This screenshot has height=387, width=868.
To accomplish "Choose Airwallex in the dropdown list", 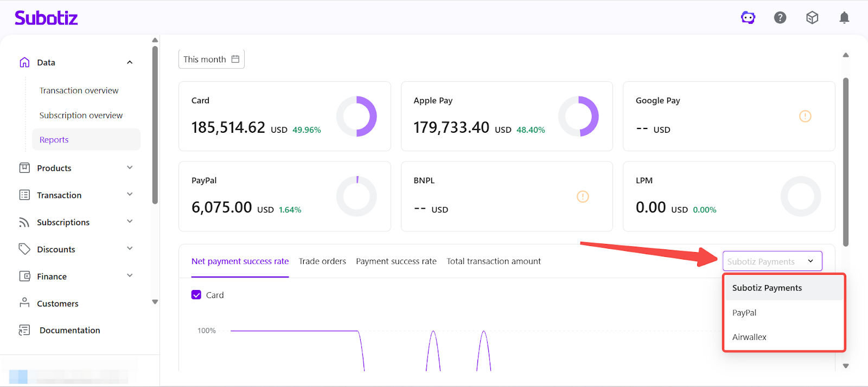I will point(749,337).
